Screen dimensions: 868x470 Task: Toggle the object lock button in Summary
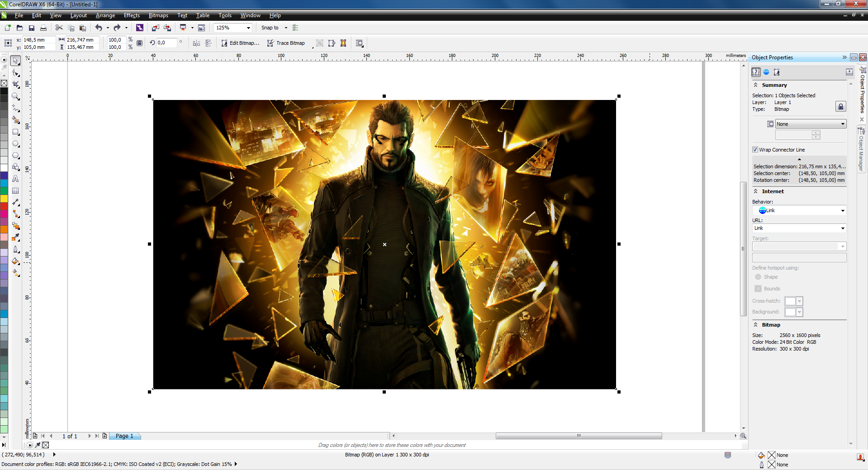[840, 106]
